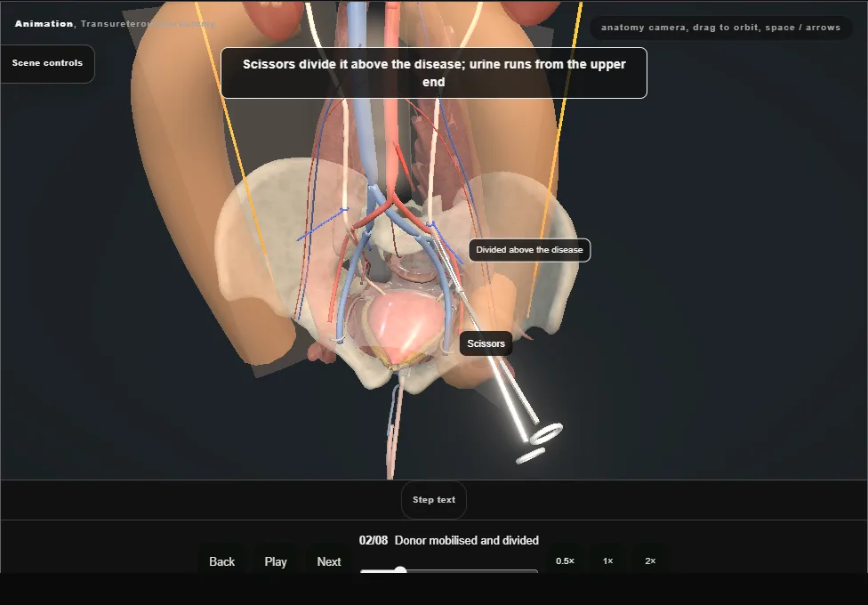Toggle the Step text button
The image size is (868, 605).
[434, 500]
